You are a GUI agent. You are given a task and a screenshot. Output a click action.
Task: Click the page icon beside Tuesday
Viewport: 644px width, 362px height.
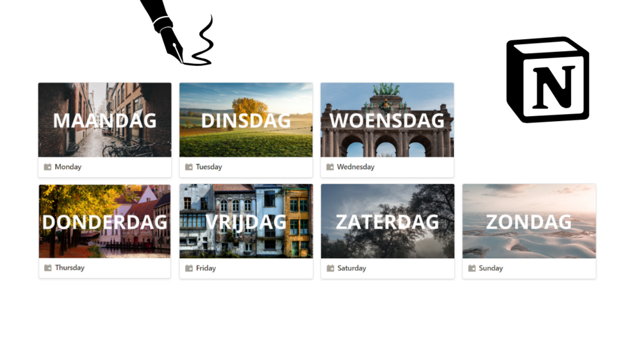[x=189, y=167]
